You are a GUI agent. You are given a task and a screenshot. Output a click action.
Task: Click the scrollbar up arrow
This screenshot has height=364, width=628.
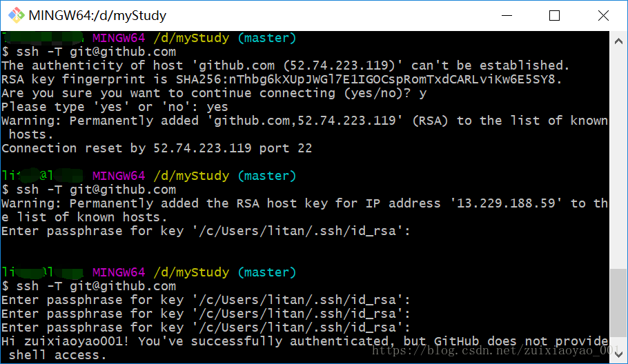[618, 41]
